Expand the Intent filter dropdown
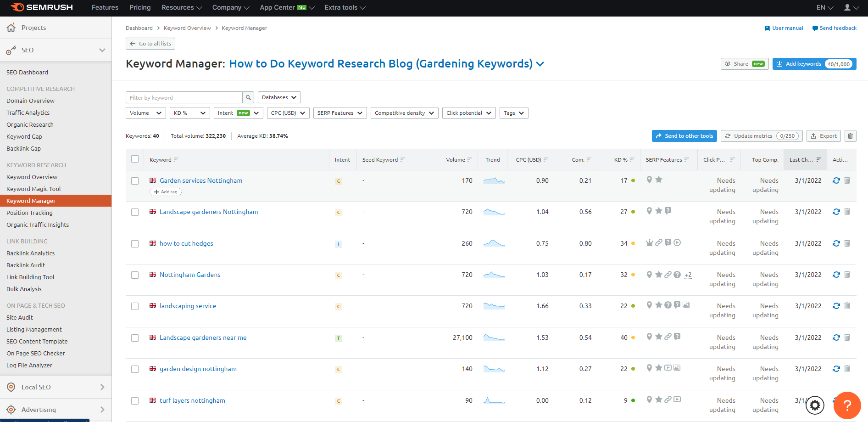Viewport: 868px width, 422px height. [238, 113]
